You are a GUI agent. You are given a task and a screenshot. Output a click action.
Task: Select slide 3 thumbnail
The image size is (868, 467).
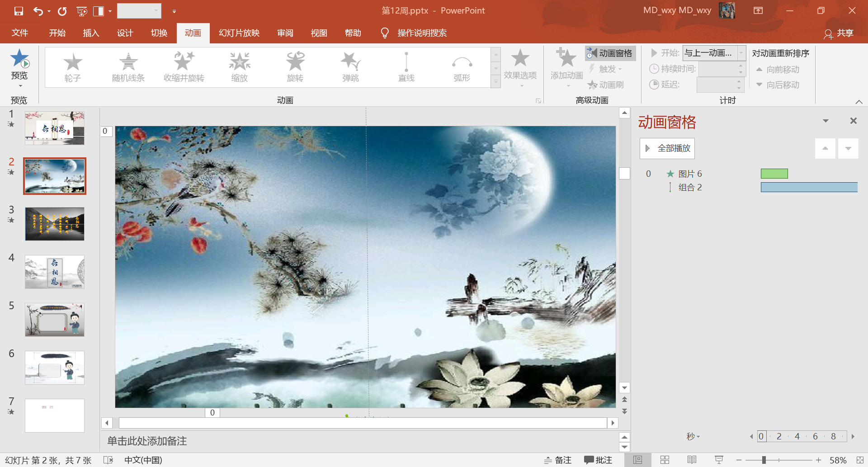(x=55, y=224)
